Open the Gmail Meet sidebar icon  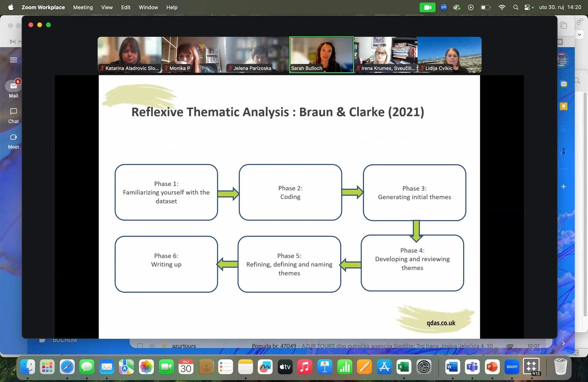point(13,137)
